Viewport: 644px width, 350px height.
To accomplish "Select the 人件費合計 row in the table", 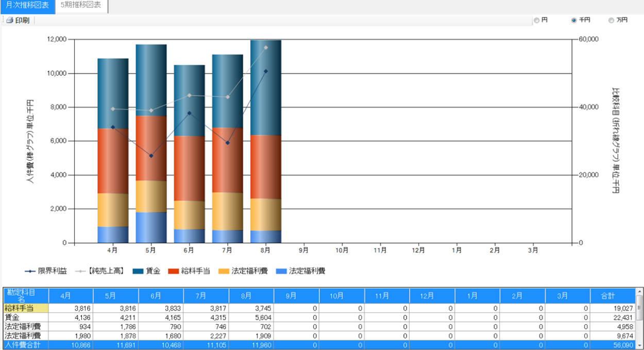I will [26, 345].
